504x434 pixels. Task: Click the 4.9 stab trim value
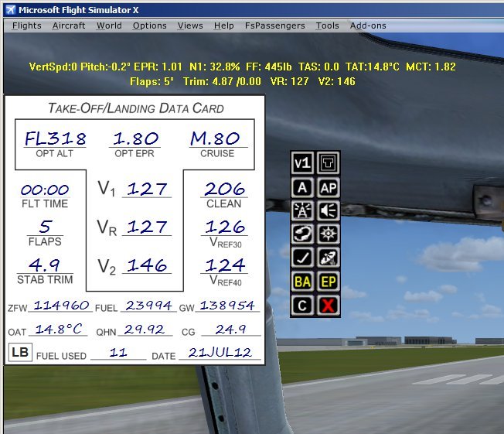click(44, 265)
